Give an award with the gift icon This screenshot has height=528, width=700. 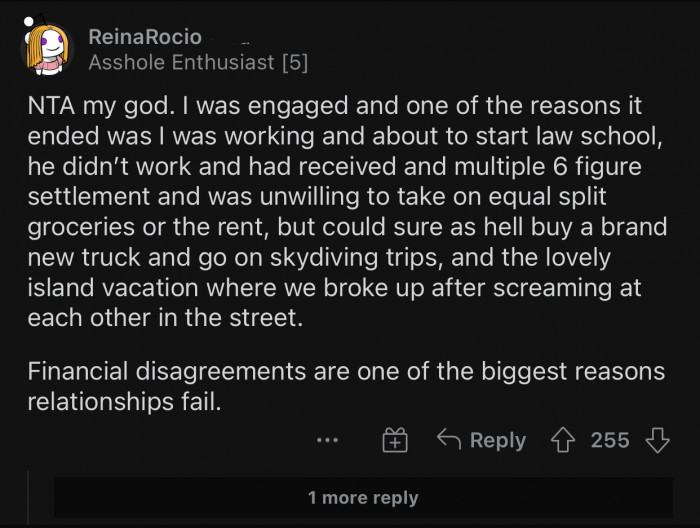tap(395, 440)
